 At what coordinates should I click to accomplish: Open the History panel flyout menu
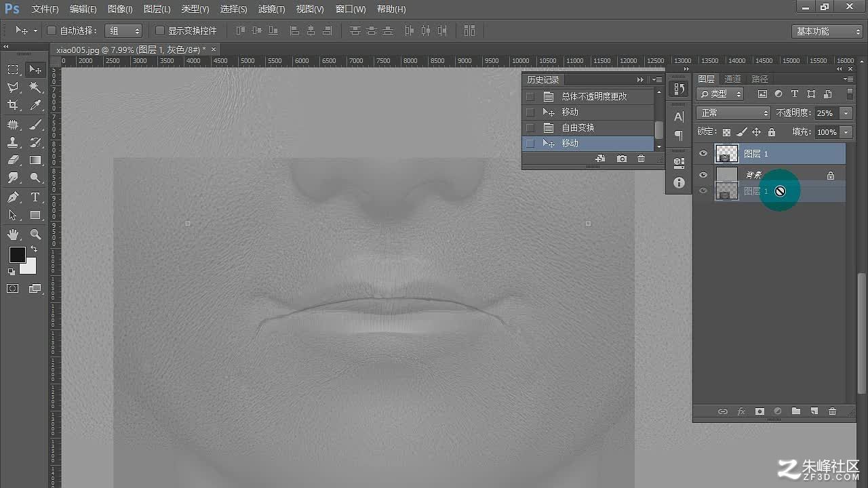click(657, 80)
